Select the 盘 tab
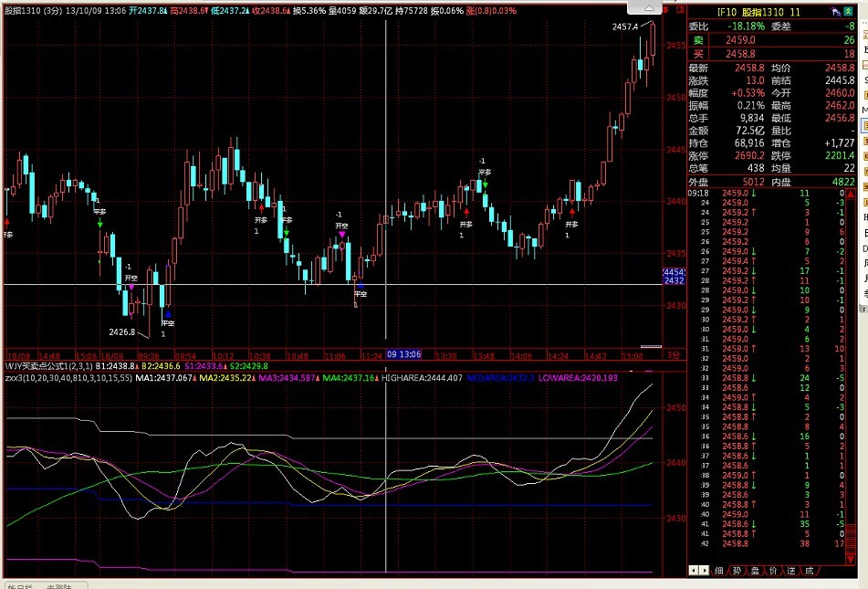This screenshot has height=589, width=868. click(x=756, y=570)
